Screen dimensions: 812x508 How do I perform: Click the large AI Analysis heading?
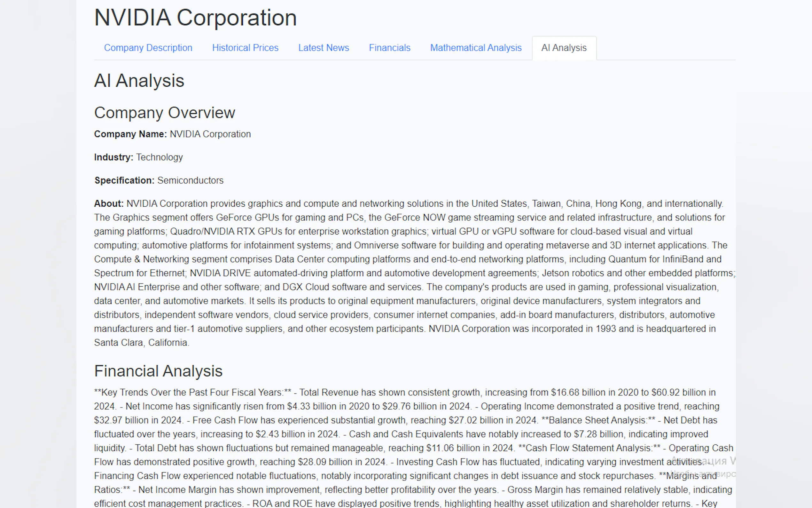click(x=139, y=81)
